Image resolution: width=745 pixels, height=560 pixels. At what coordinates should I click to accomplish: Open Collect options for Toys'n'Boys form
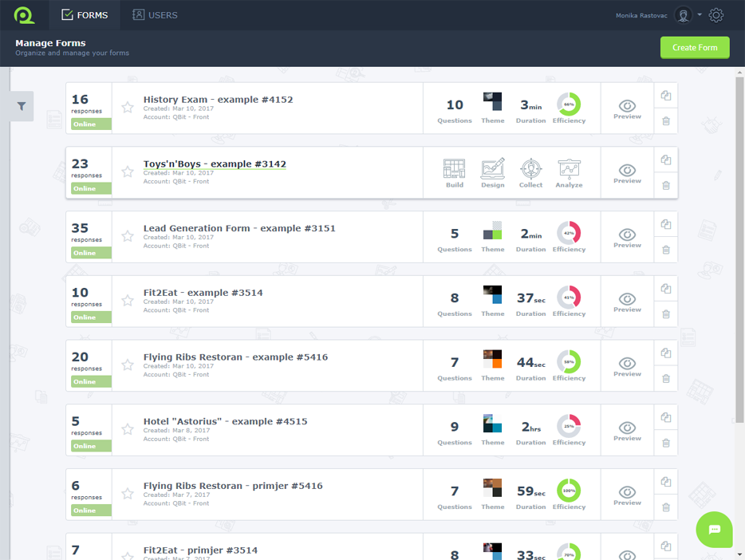click(530, 171)
